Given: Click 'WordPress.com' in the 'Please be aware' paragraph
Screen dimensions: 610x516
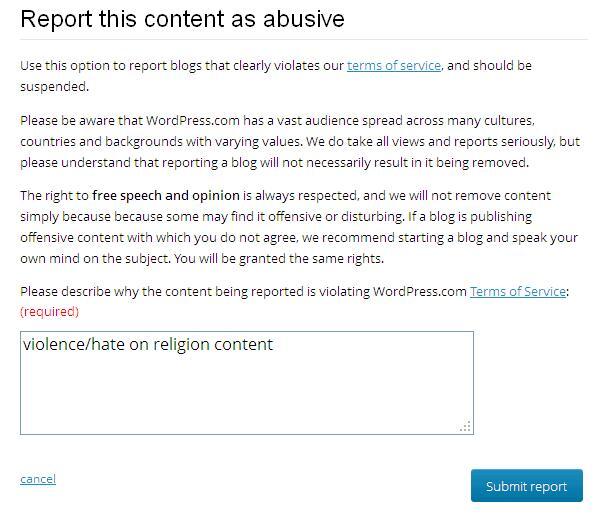Looking at the screenshot, I should click(x=193, y=121).
